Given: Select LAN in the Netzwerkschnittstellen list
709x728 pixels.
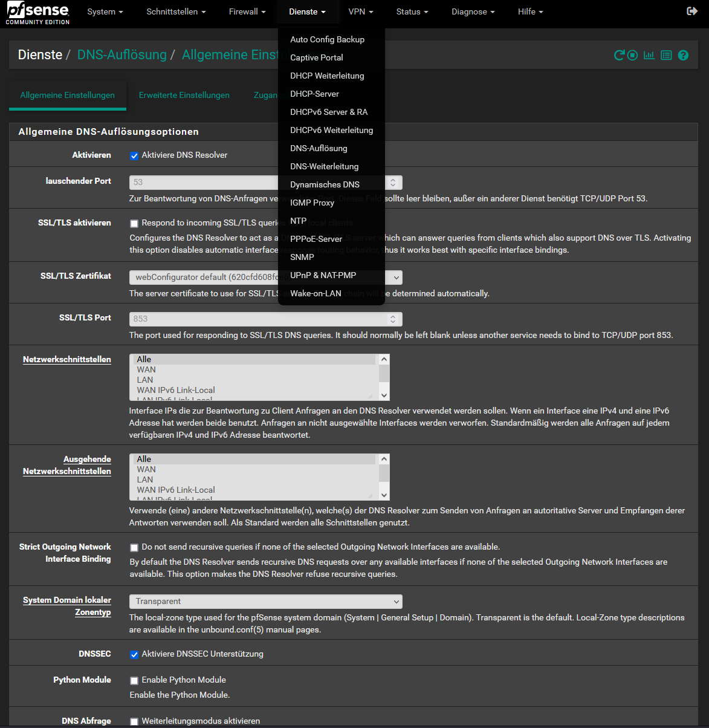Looking at the screenshot, I should coord(254,380).
